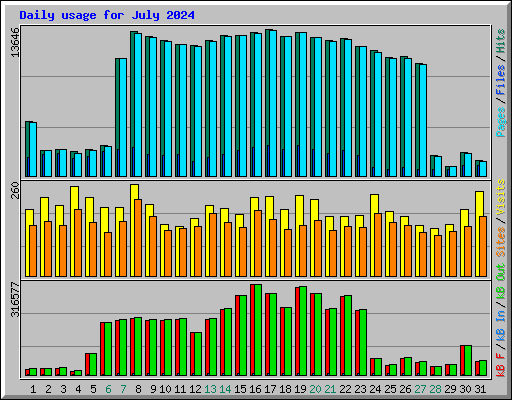Click the cyan files bar for day 7
Viewport: 512px width, 400px height.
[x=123, y=118]
